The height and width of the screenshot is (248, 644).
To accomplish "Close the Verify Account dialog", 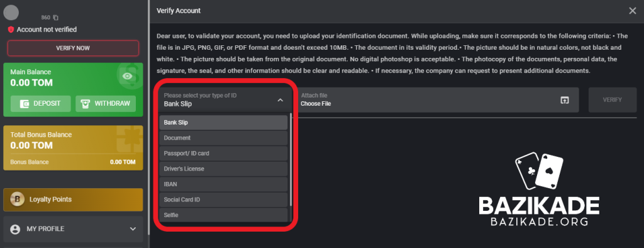I will [x=633, y=11].
